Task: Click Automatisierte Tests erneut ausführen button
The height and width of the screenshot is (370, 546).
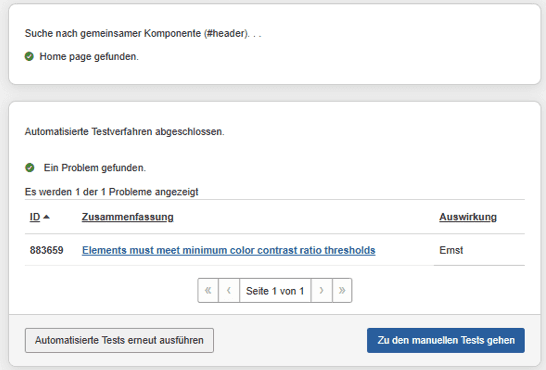Action: tap(119, 340)
